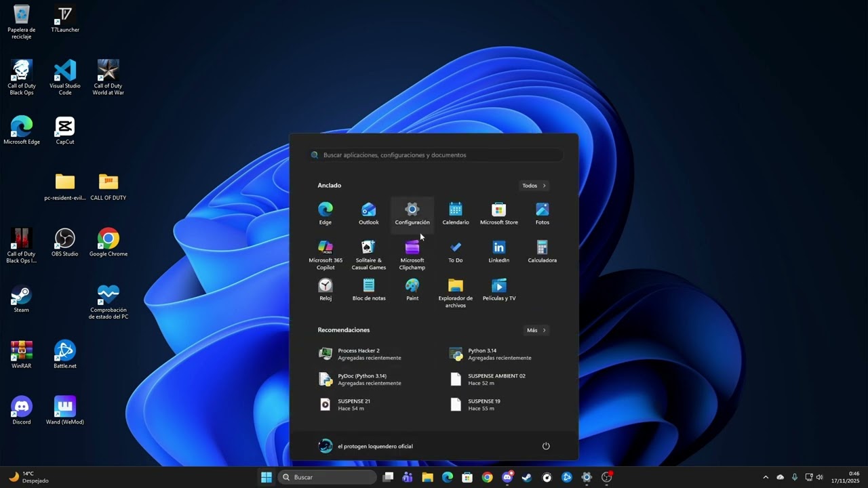Select Steam desktop shortcut
The image size is (868, 488).
(x=22, y=299)
